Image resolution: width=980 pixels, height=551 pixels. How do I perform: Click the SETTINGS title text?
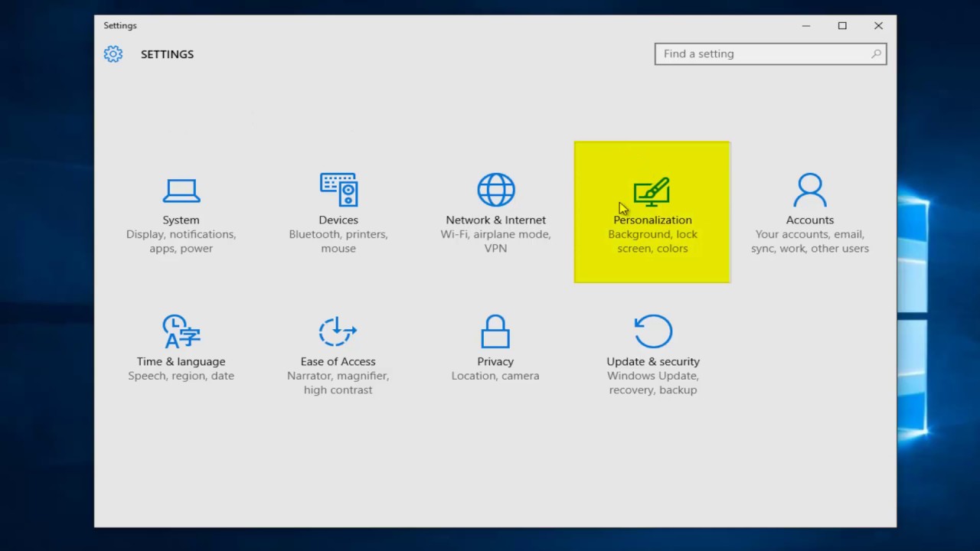coord(167,54)
